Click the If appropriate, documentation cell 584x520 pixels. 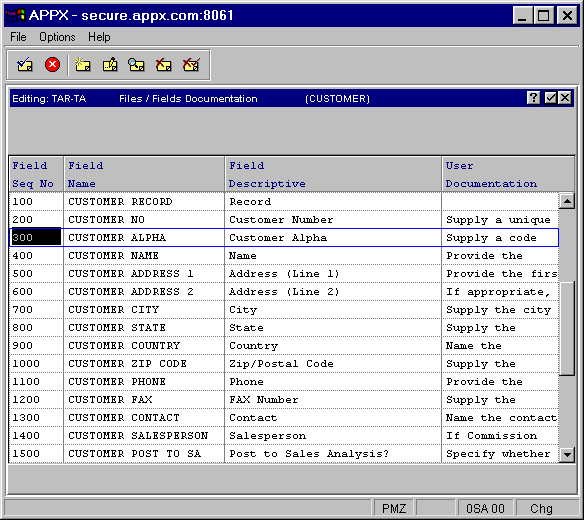(501, 291)
